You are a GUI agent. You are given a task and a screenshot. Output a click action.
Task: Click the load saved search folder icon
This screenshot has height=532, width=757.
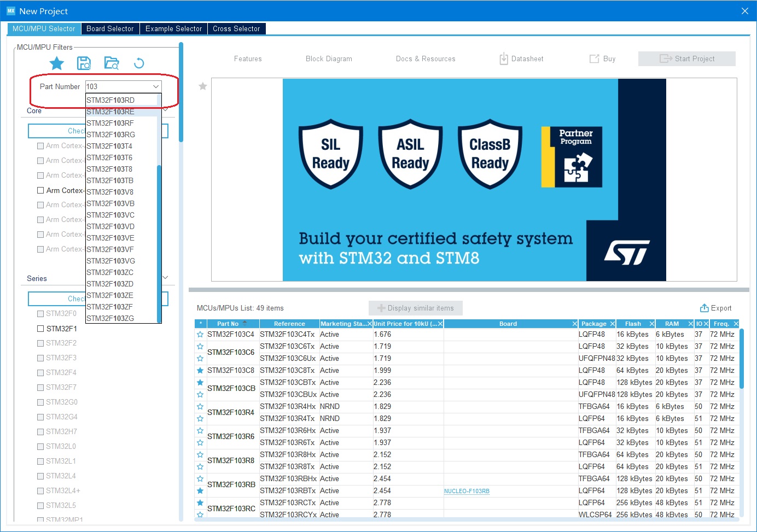pos(112,63)
